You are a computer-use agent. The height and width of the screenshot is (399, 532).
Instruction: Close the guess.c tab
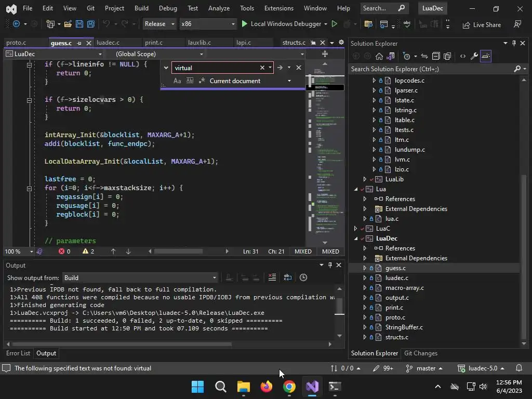(88, 43)
